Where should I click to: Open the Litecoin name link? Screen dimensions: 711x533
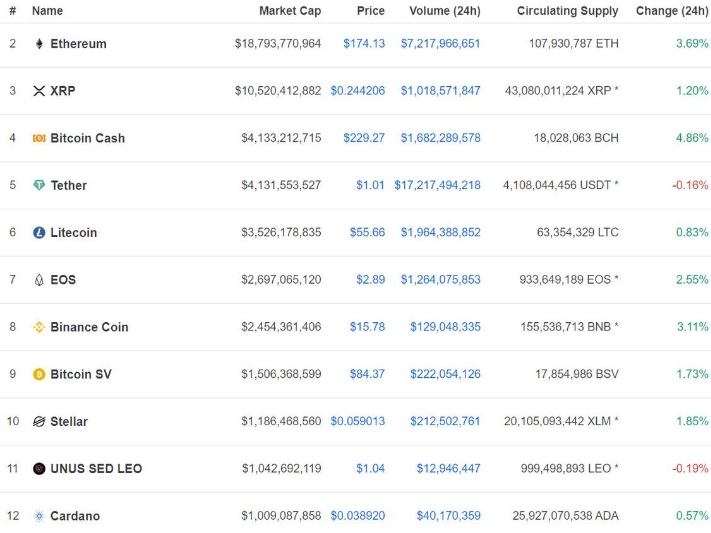point(74,233)
